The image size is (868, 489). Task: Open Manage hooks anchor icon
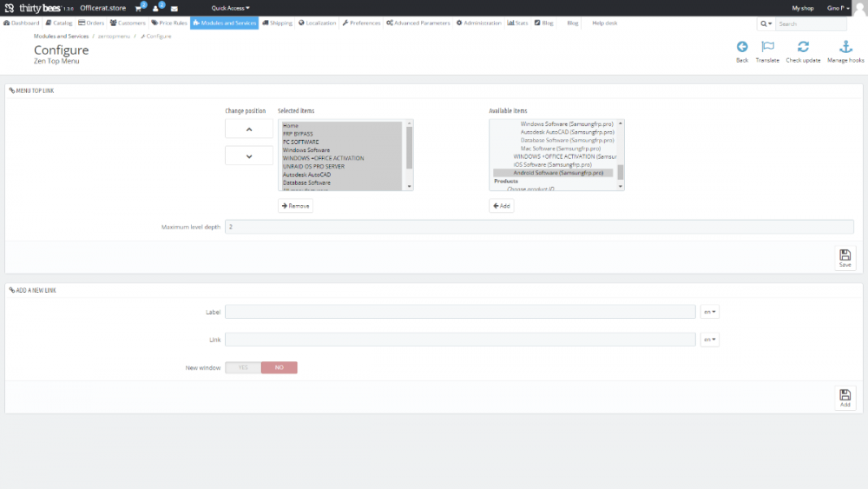(x=845, y=48)
